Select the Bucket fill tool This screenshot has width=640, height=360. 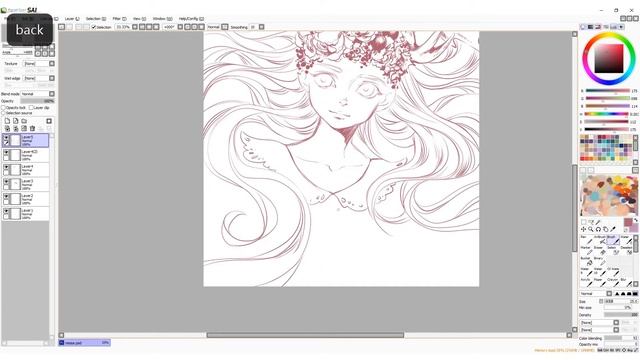click(x=587, y=261)
